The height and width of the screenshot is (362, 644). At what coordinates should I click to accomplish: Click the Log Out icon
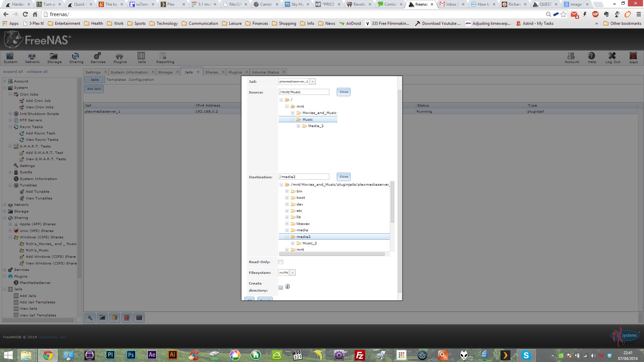coord(612,58)
